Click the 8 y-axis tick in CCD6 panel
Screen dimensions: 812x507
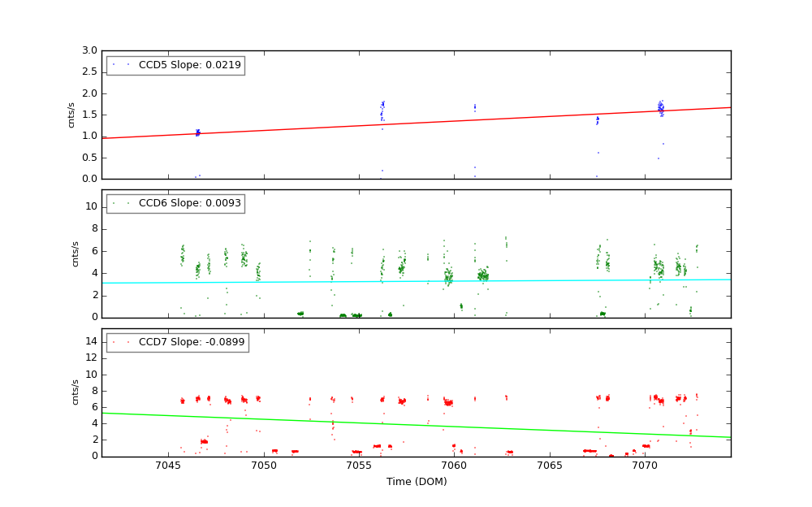(x=94, y=228)
